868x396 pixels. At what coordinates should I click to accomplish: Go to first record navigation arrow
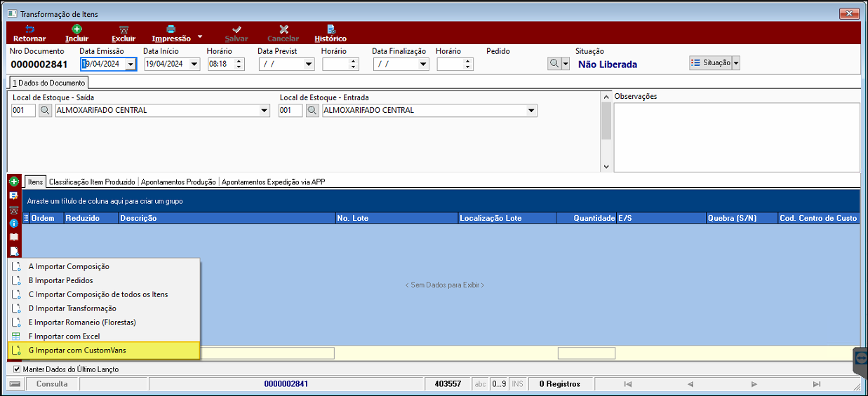[627, 384]
